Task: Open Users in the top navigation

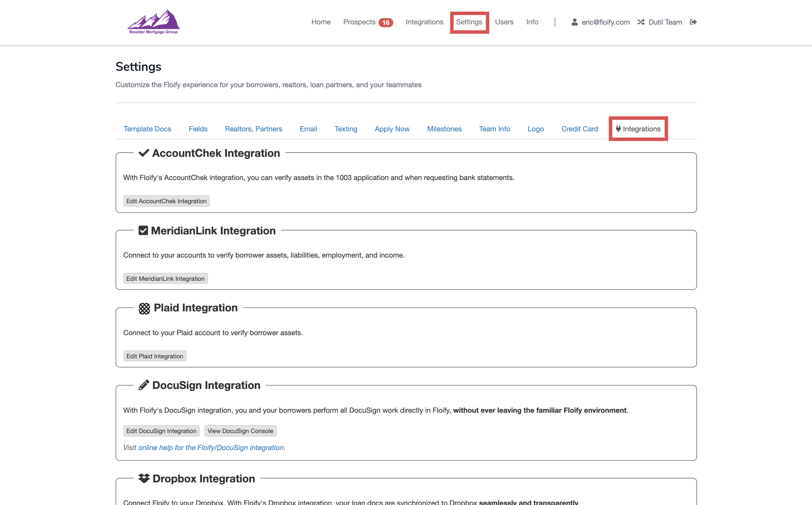Action: [504, 22]
